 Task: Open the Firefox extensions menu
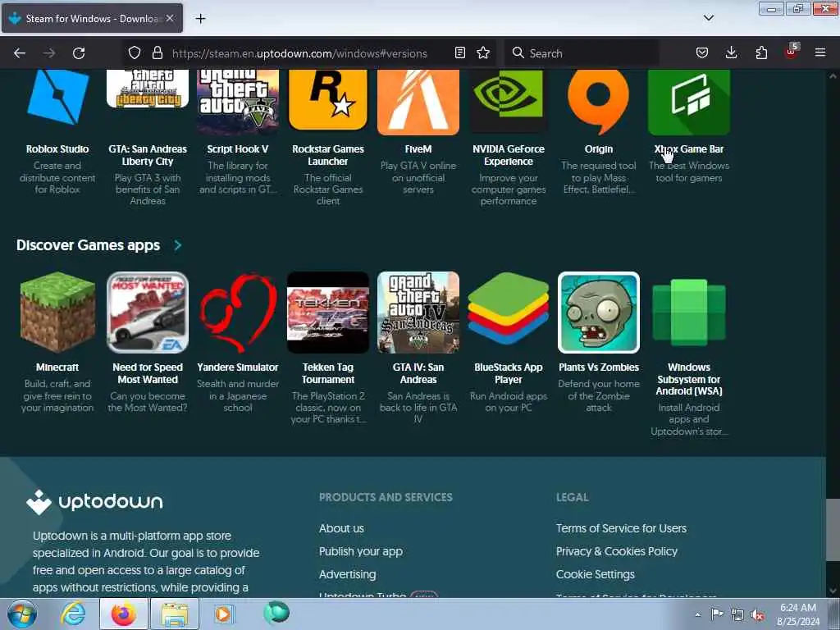pyautogui.click(x=761, y=52)
